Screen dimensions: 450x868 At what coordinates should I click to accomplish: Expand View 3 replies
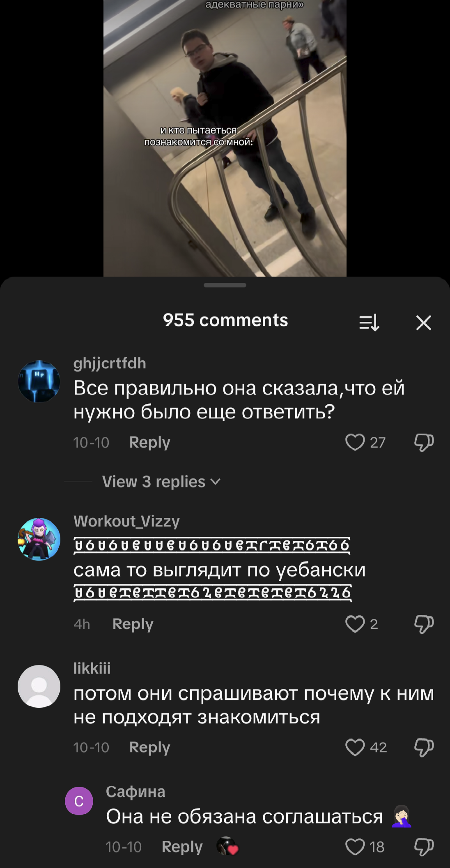coord(161,481)
